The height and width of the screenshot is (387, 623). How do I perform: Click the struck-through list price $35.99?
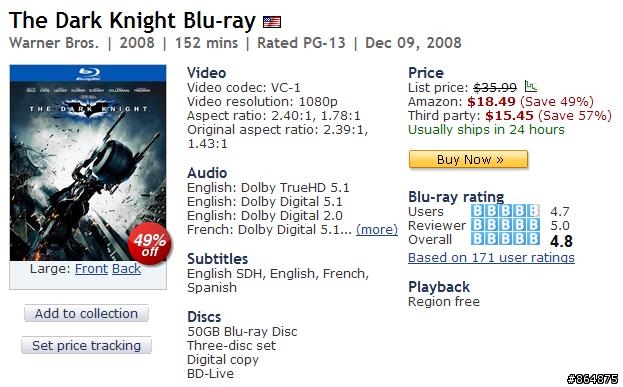tap(495, 87)
